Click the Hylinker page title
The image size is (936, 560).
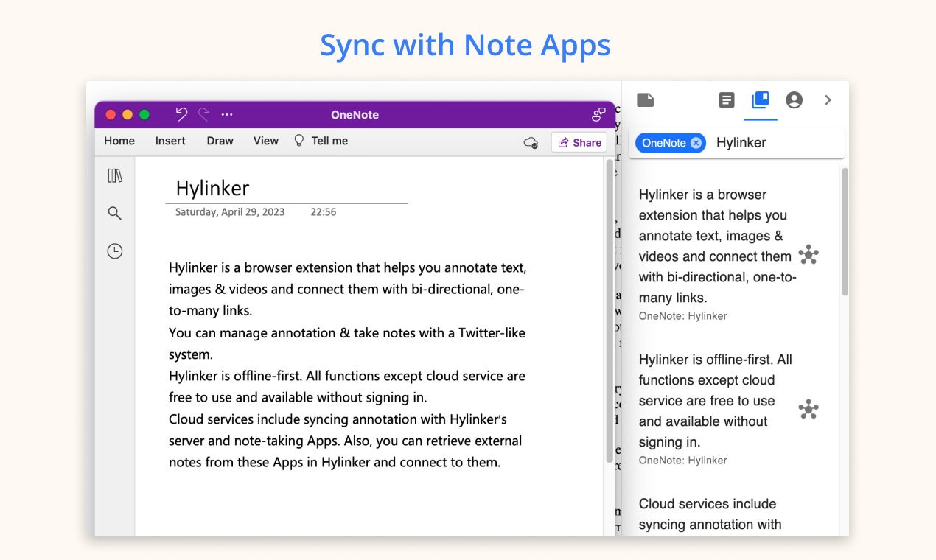pos(212,188)
